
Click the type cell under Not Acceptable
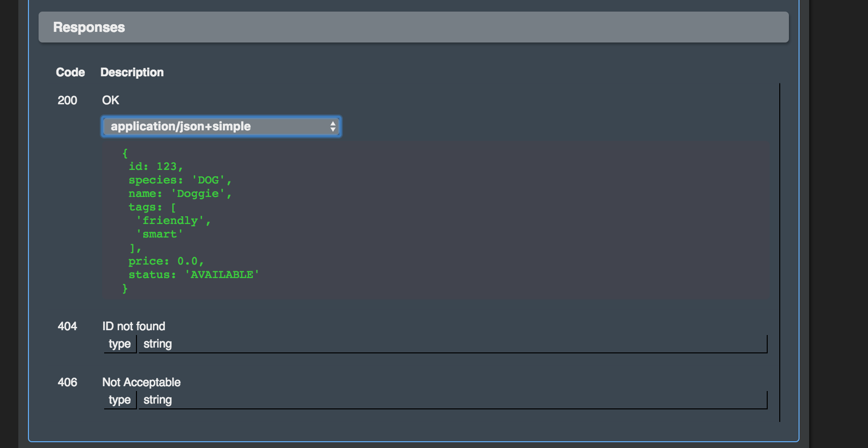coord(120,400)
